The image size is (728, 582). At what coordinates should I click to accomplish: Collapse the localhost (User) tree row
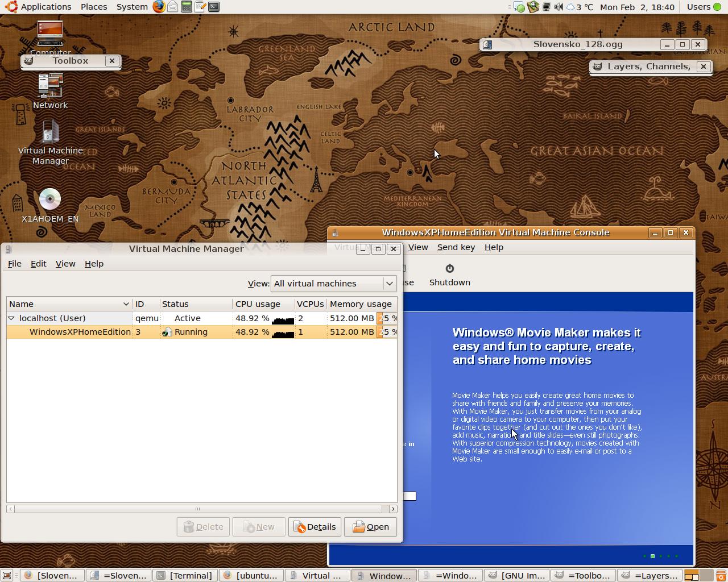click(x=11, y=318)
